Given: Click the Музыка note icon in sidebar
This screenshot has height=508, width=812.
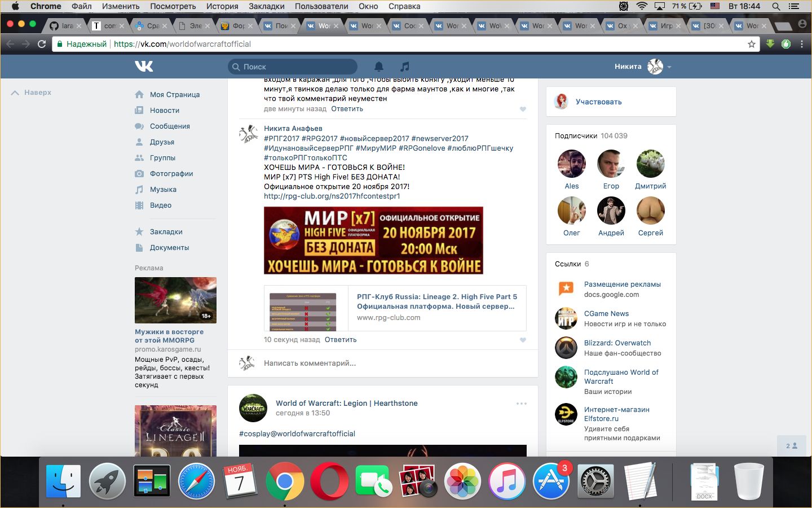Looking at the screenshot, I should [x=139, y=190].
